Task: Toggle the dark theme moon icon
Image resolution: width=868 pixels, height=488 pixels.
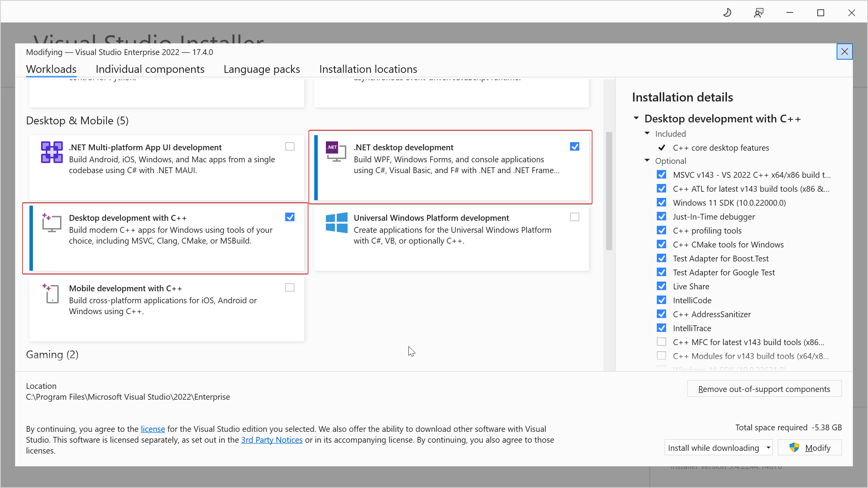Action: pyautogui.click(x=727, y=13)
